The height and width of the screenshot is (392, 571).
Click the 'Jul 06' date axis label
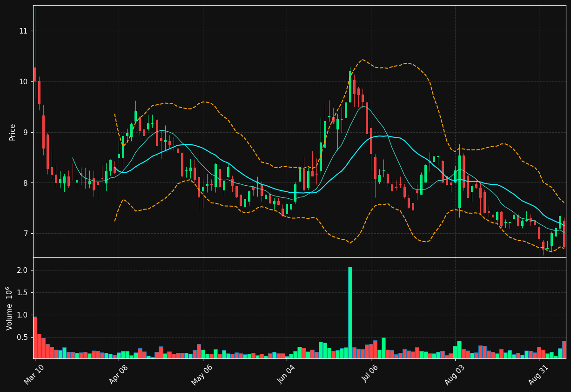pyautogui.click(x=370, y=374)
